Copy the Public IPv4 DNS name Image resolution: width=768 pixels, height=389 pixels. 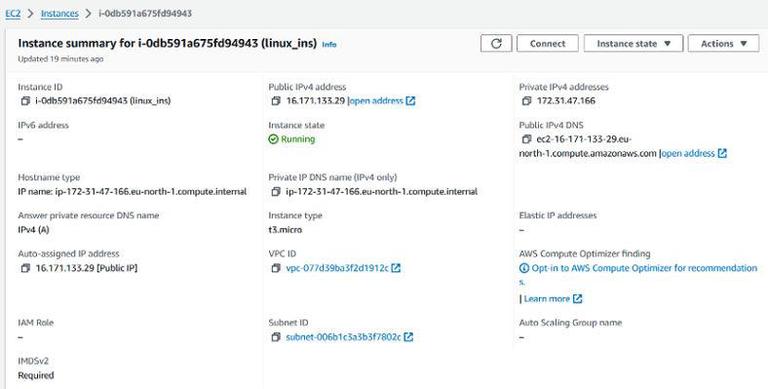pos(527,139)
